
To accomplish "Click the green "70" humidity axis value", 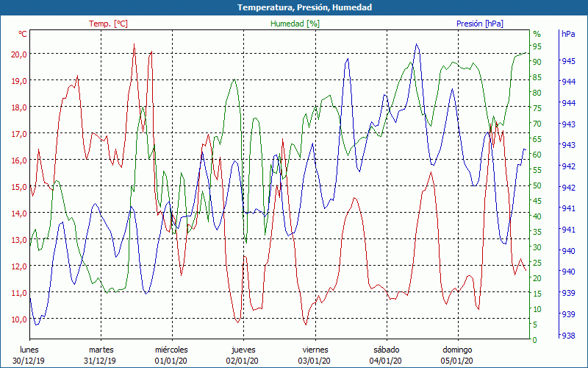I will tap(537, 124).
